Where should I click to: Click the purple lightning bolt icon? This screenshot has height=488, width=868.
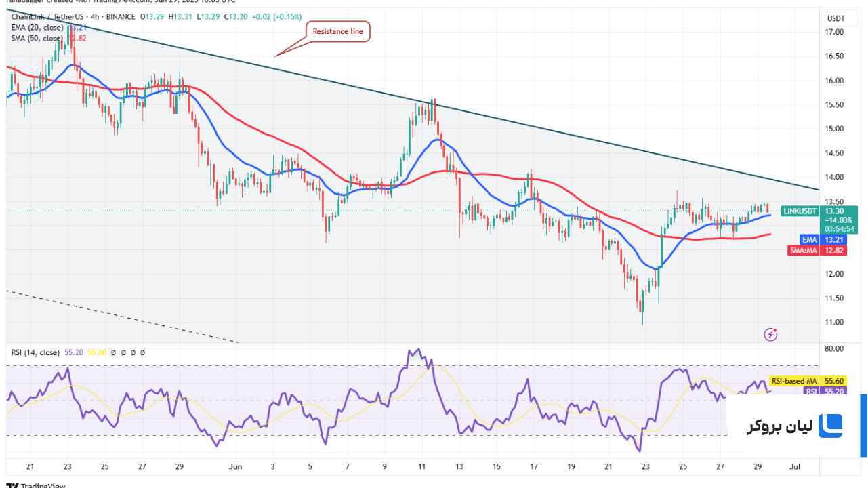(x=770, y=334)
